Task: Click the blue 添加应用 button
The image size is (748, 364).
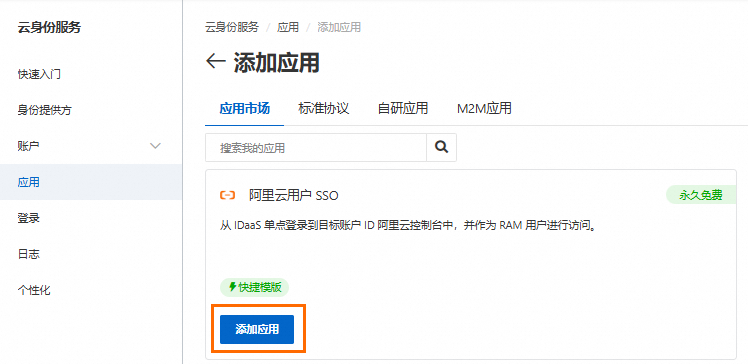Action: pos(257,329)
